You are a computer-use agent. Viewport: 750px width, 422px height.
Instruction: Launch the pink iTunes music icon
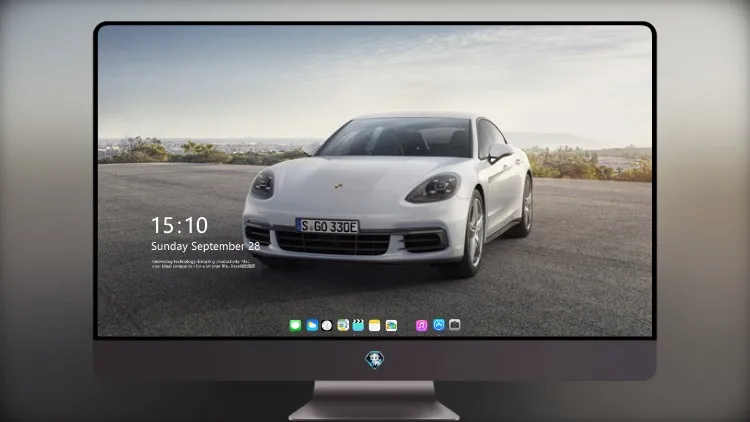point(421,325)
